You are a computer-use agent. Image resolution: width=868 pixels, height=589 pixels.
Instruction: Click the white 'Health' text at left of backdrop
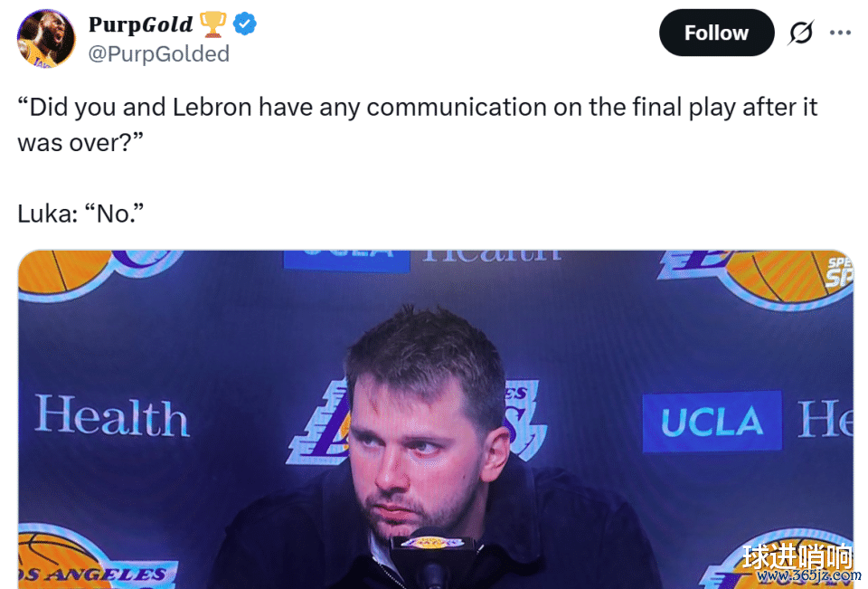tap(112, 418)
